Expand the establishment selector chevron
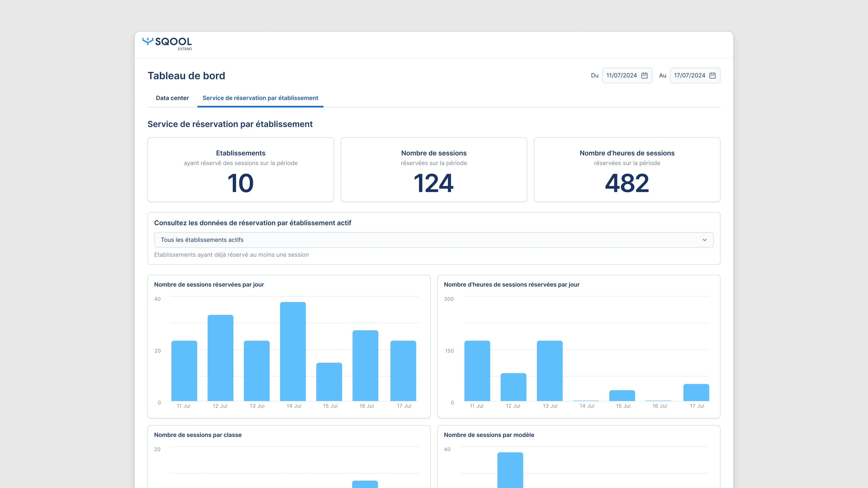 click(705, 240)
